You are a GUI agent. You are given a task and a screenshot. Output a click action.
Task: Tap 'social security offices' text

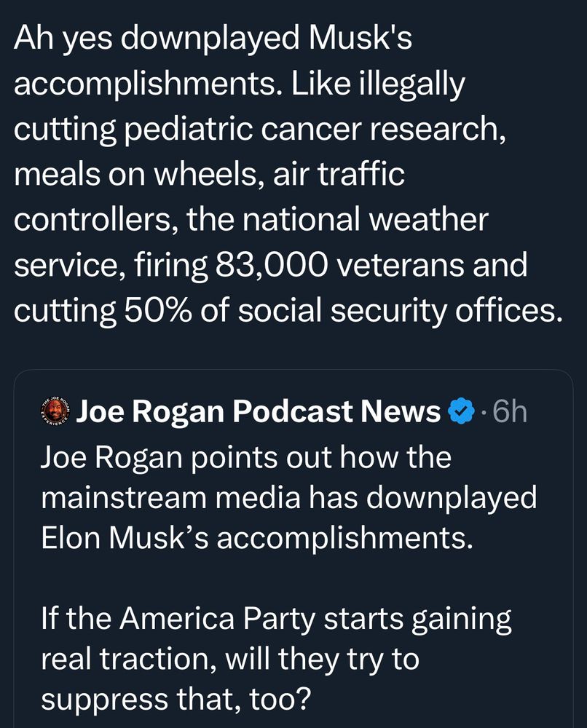396,311
